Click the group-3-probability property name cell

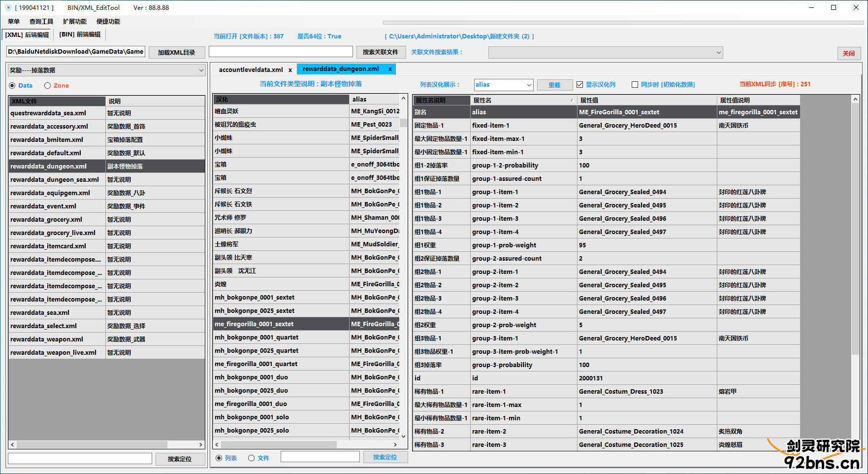[x=524, y=365]
